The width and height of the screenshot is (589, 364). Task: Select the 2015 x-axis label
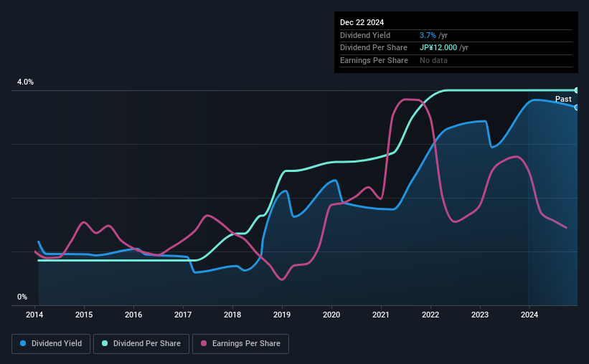[84, 315]
